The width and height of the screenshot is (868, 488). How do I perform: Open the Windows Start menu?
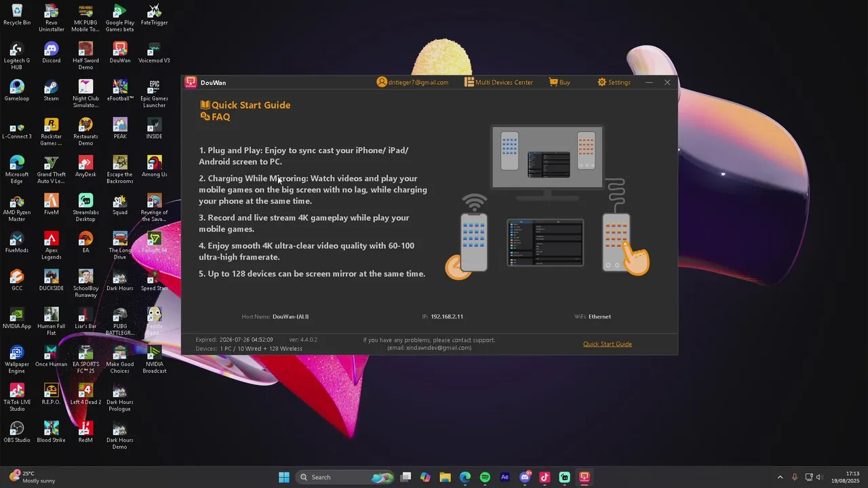coord(284,477)
